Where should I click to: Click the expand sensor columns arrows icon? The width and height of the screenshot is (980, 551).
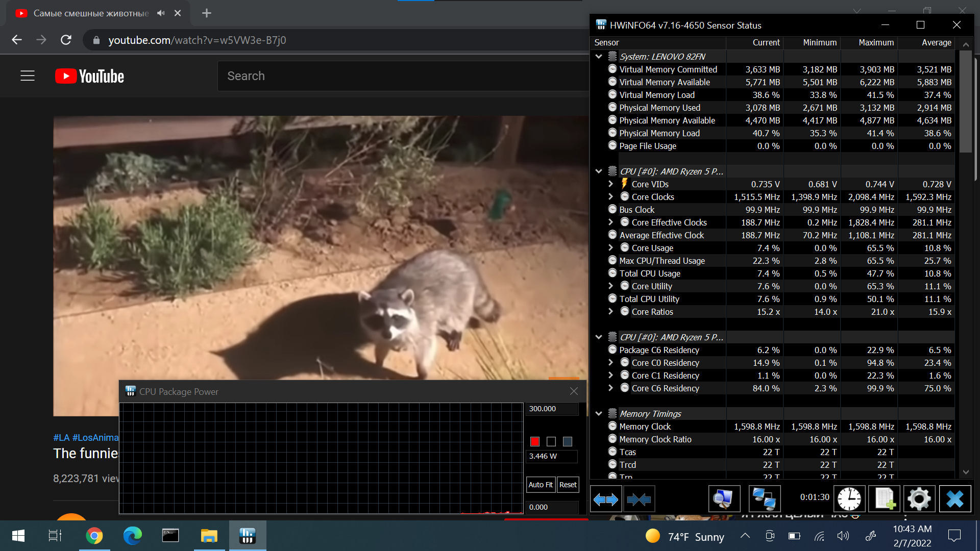coord(606,499)
